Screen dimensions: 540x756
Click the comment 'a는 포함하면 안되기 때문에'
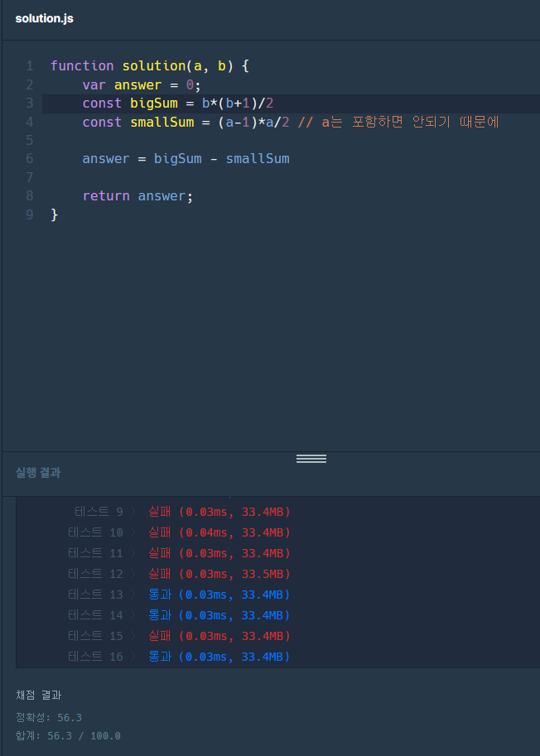pyautogui.click(x=410, y=122)
